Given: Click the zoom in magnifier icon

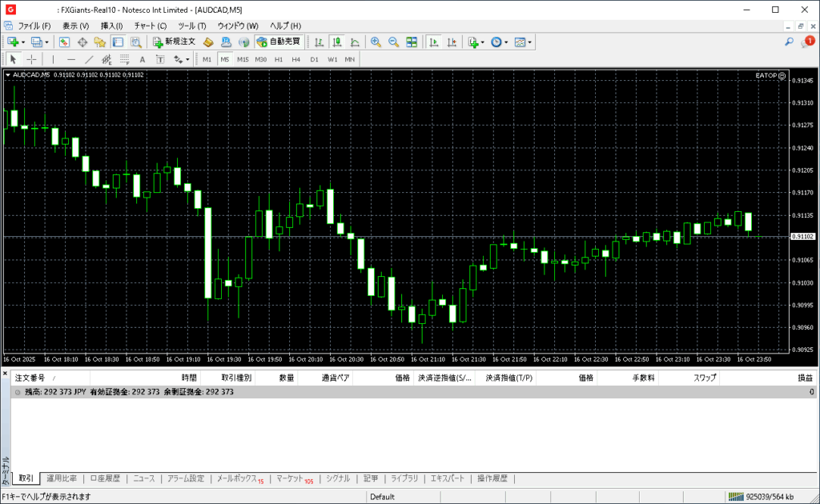Looking at the screenshot, I should 376,42.
